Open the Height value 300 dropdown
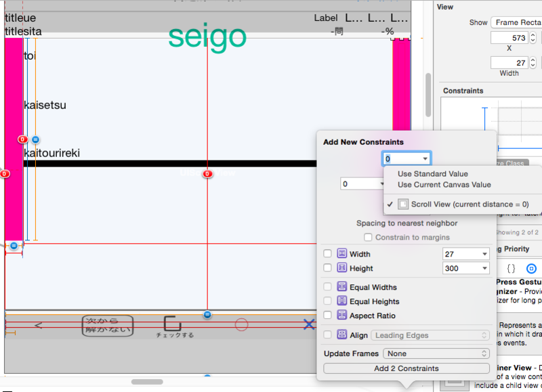The image size is (542, 392). tap(484, 268)
